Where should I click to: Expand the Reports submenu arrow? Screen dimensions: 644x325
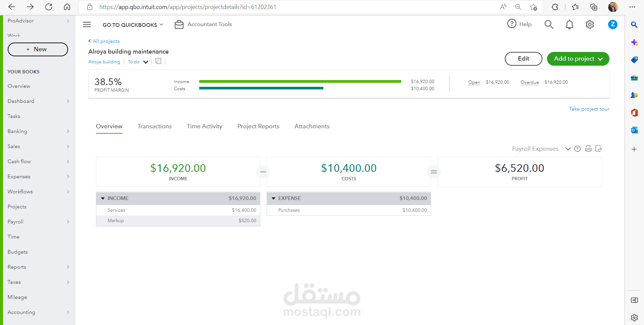point(68,267)
